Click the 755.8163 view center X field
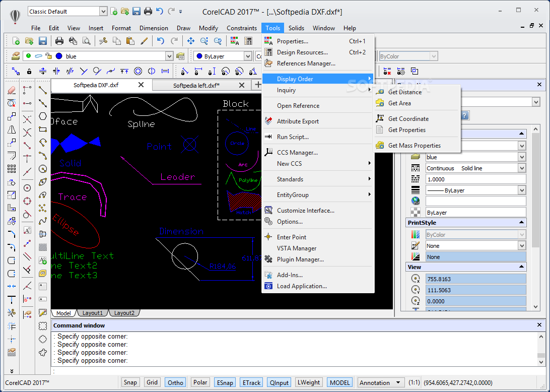550x392 pixels. [x=475, y=279]
